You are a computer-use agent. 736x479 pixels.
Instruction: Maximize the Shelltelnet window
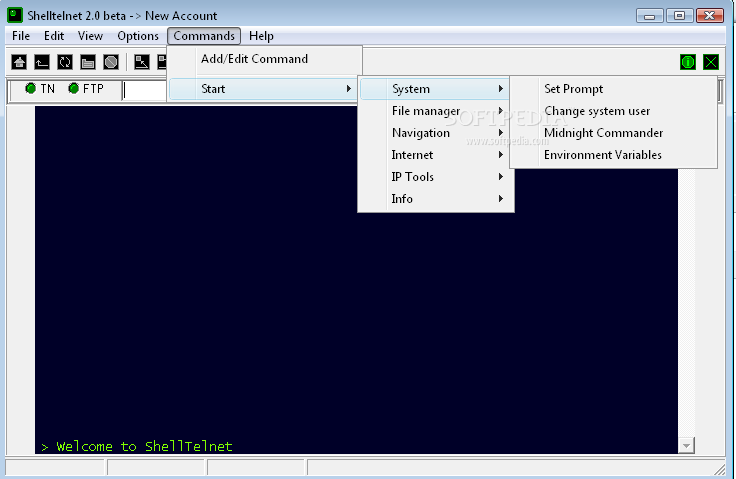[679, 16]
